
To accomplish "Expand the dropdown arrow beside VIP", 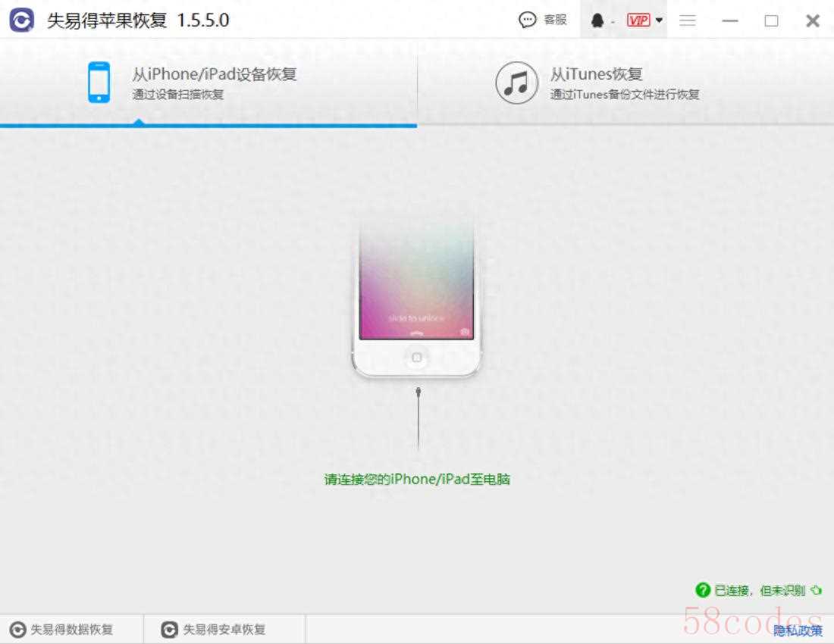I will 659,20.
